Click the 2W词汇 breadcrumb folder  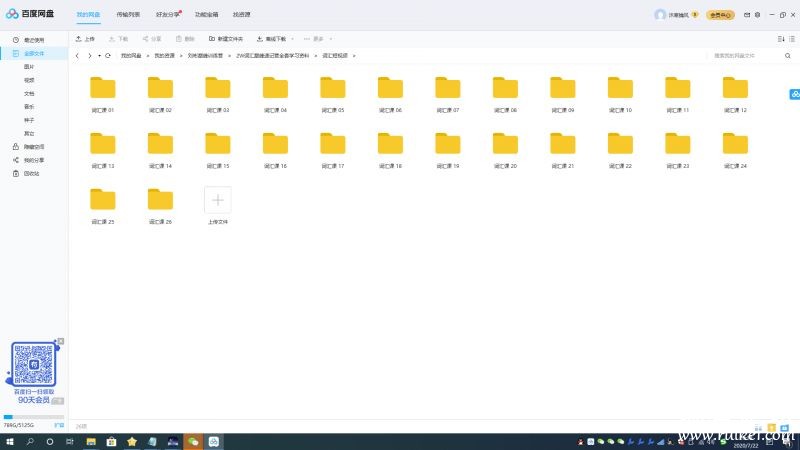tap(272, 56)
